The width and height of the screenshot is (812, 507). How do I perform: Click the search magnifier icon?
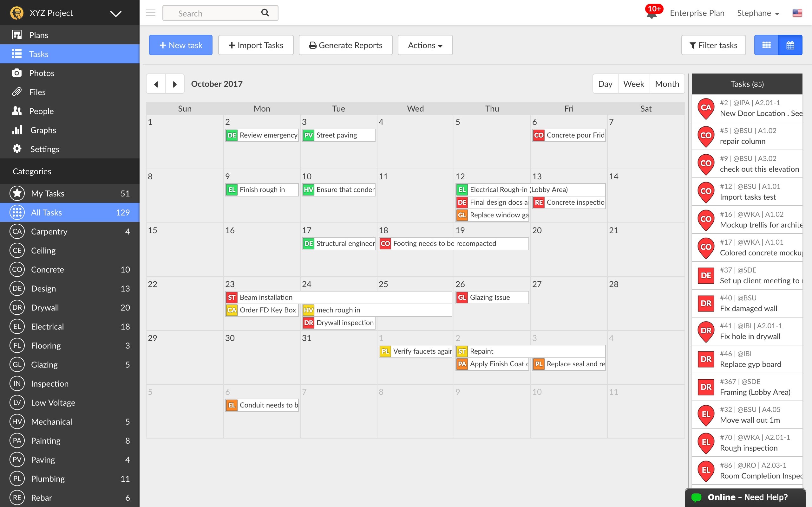265,12
